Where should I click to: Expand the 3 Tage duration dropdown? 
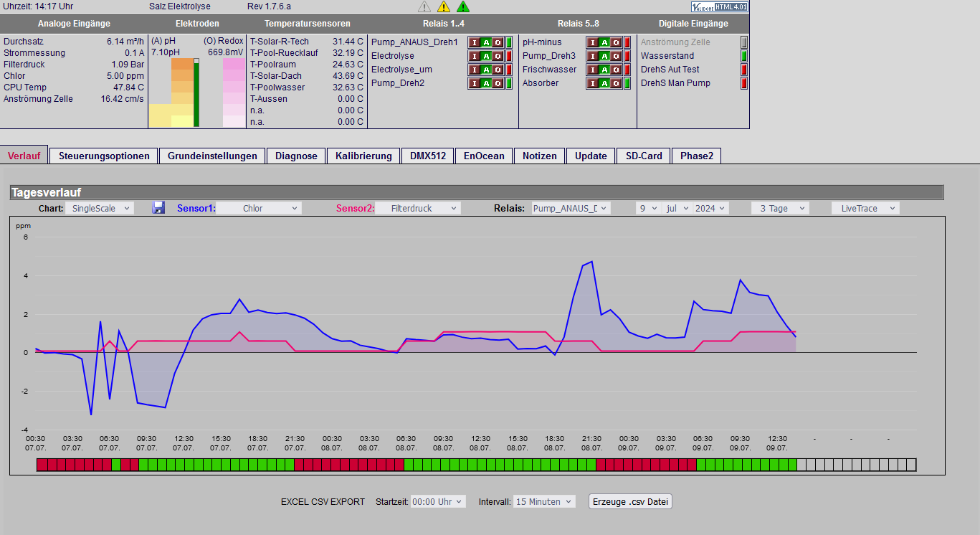[780, 208]
